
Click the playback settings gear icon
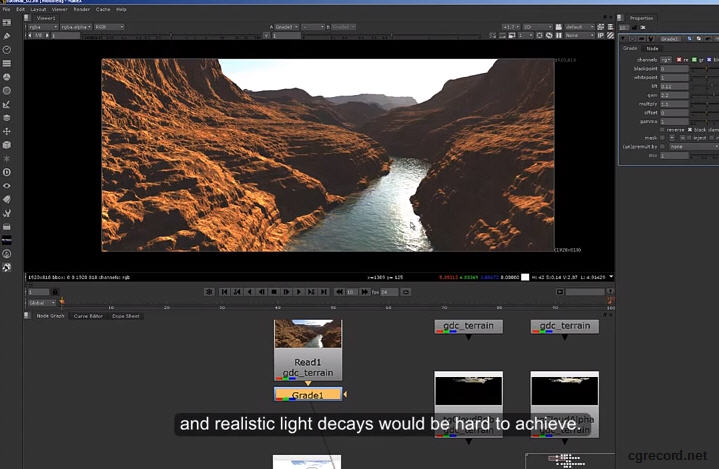209,292
